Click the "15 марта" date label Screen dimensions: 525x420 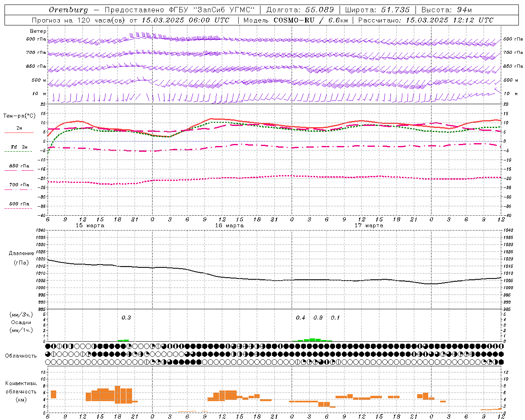(90, 226)
